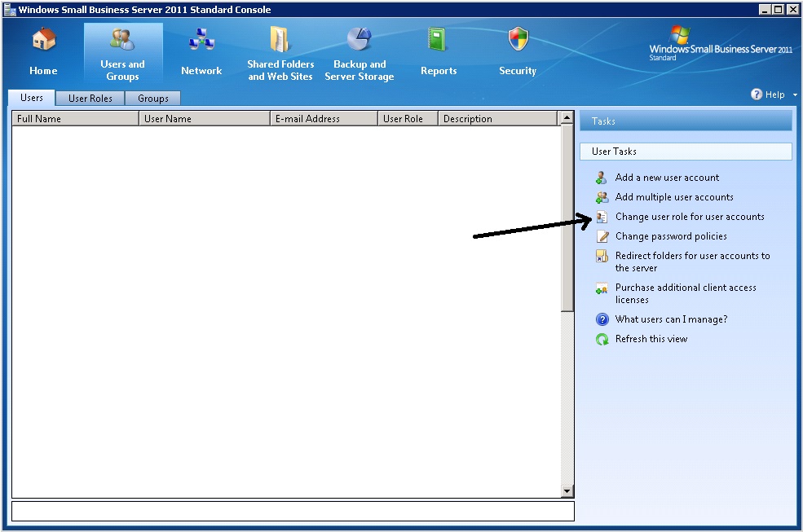Image resolution: width=803 pixels, height=532 pixels.
Task: Switch to the User Roles tab
Action: pyautogui.click(x=90, y=99)
